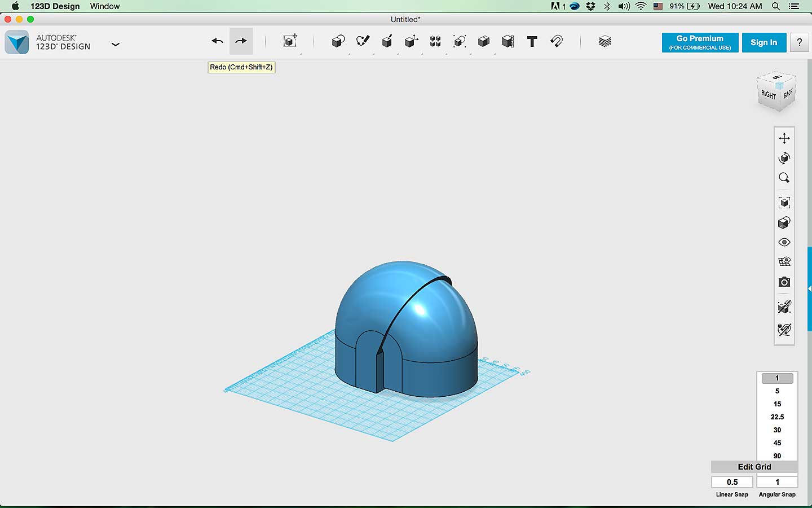This screenshot has width=812, height=508.
Task: Select the Measure tool
Action: pyautogui.click(x=507, y=41)
